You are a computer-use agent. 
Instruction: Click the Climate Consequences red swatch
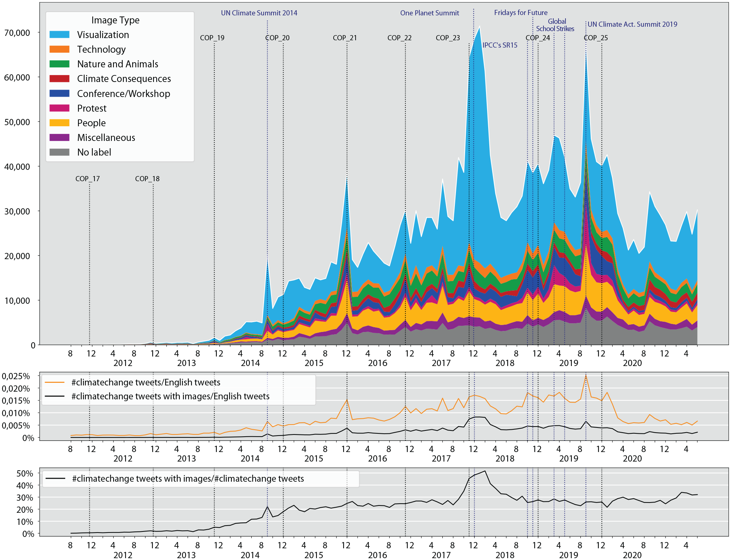coord(59,78)
